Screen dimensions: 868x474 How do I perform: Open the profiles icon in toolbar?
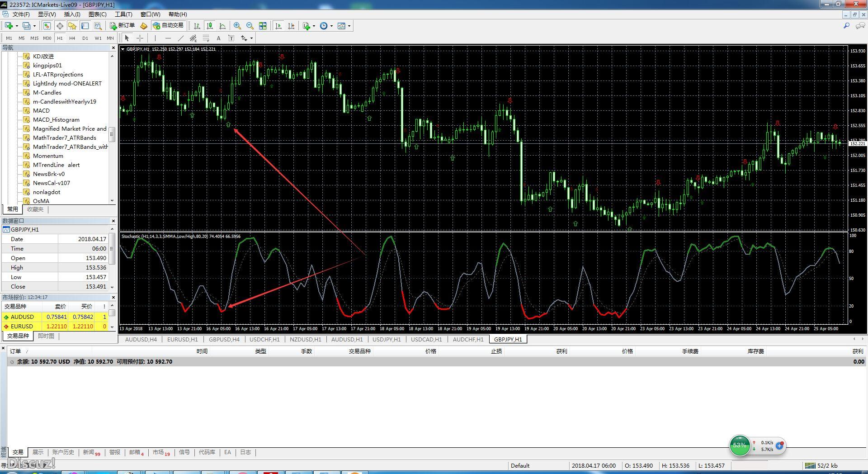[27, 26]
